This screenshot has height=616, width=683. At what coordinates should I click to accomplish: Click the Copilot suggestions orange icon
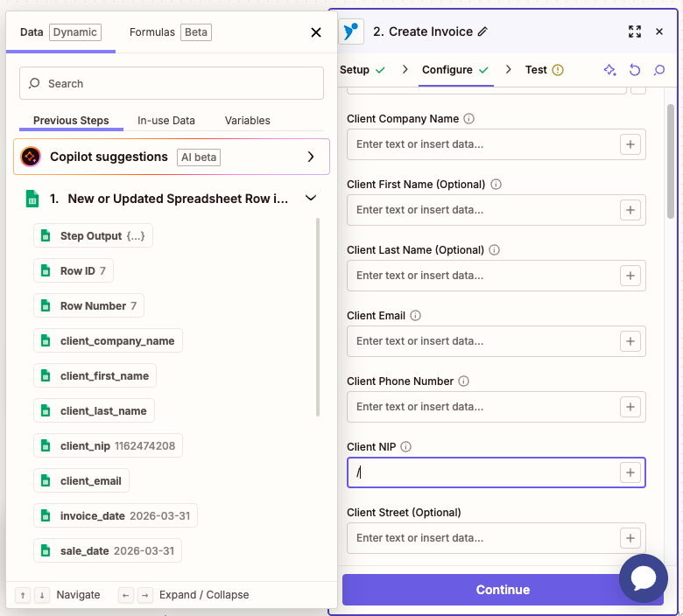click(31, 157)
